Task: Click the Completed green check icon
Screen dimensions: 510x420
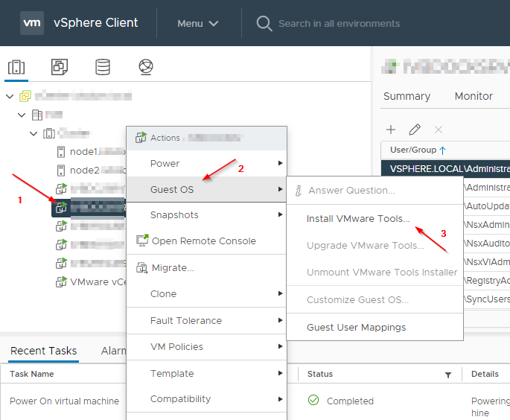Action: (x=313, y=400)
